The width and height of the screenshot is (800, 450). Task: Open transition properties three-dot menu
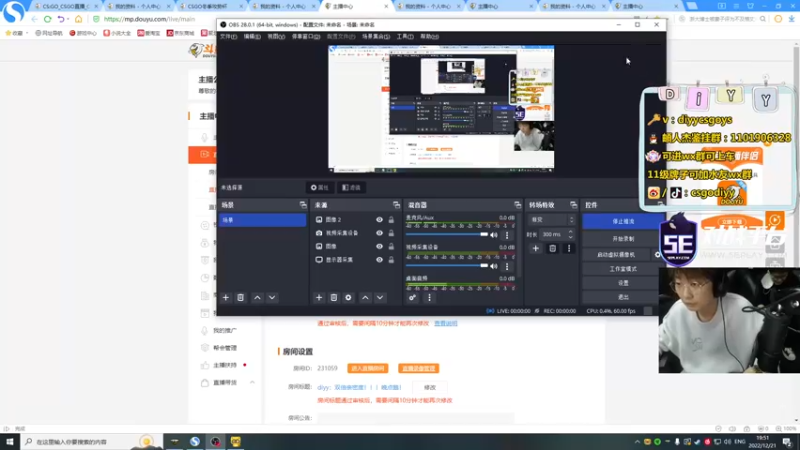(x=569, y=248)
